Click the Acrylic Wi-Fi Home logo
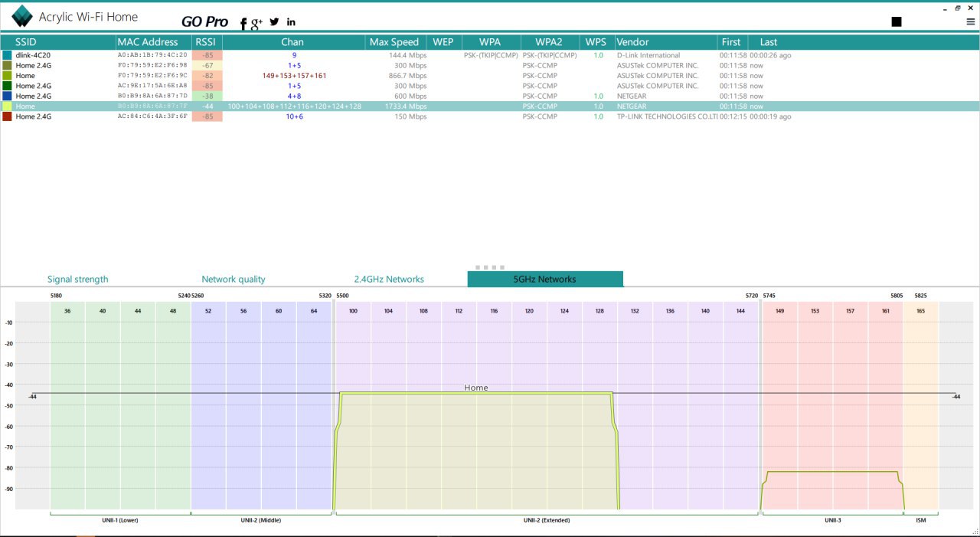Viewport: 980px width, 537px height. [22, 16]
